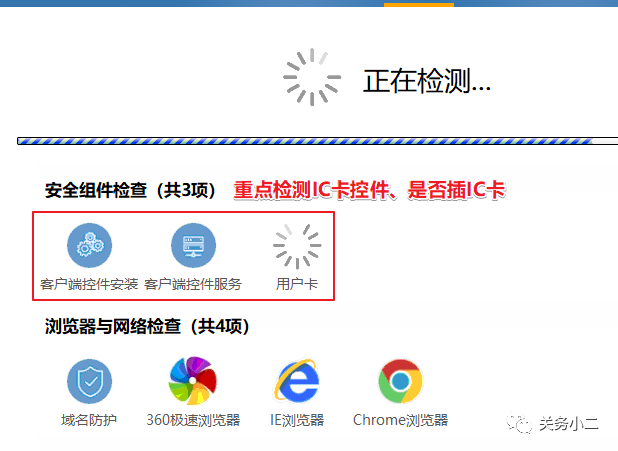Click the striped blue detection progress bar
Viewport: 618px width, 451px height.
click(x=317, y=141)
